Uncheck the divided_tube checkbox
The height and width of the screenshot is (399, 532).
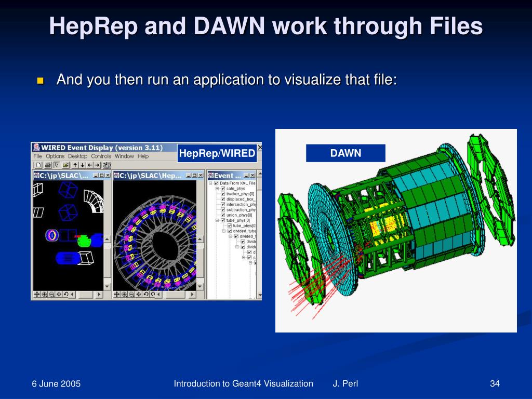pos(230,231)
